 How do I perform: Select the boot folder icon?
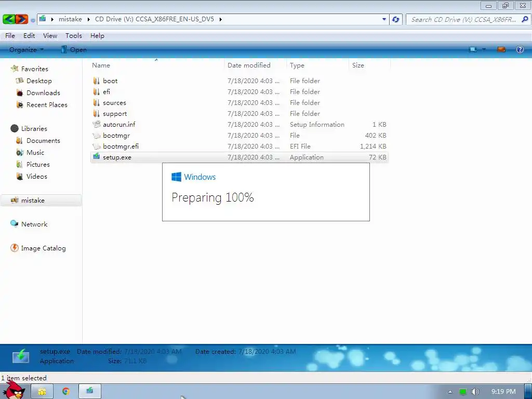pos(97,81)
